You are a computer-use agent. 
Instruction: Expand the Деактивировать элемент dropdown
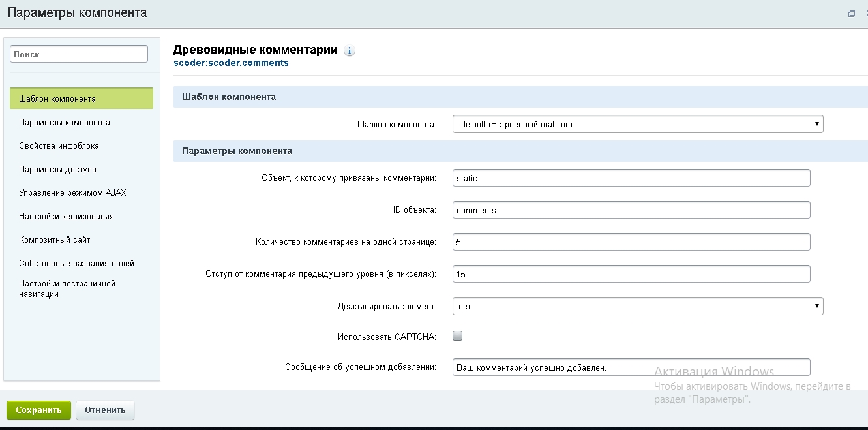[x=637, y=305]
